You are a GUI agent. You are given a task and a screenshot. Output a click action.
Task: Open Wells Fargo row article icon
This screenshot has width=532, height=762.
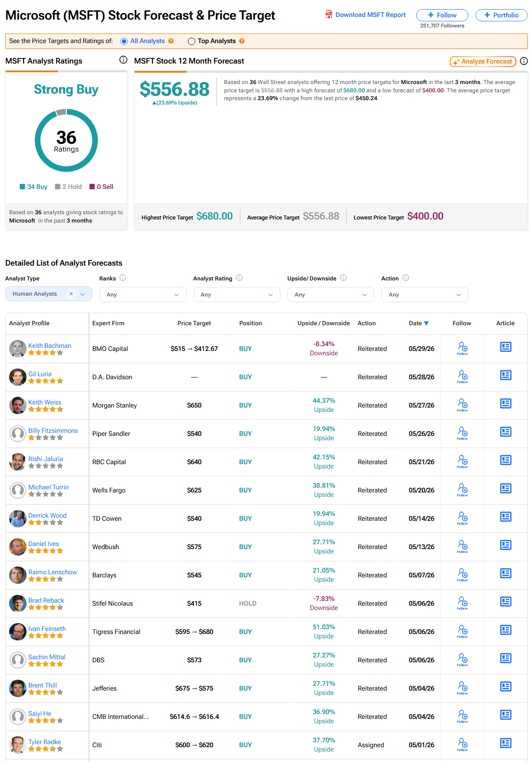[505, 489]
